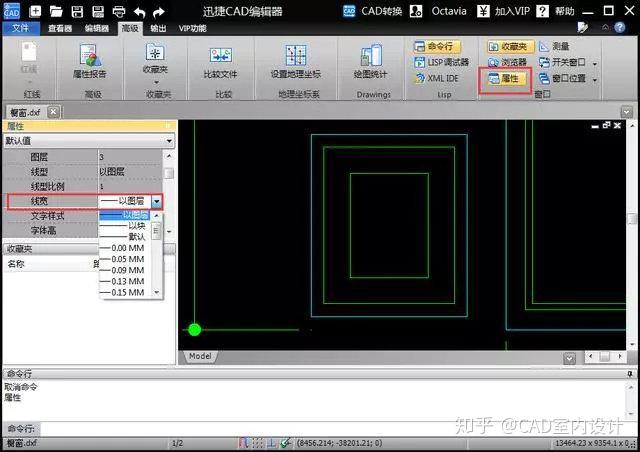Close the dxf document tab

[53, 111]
